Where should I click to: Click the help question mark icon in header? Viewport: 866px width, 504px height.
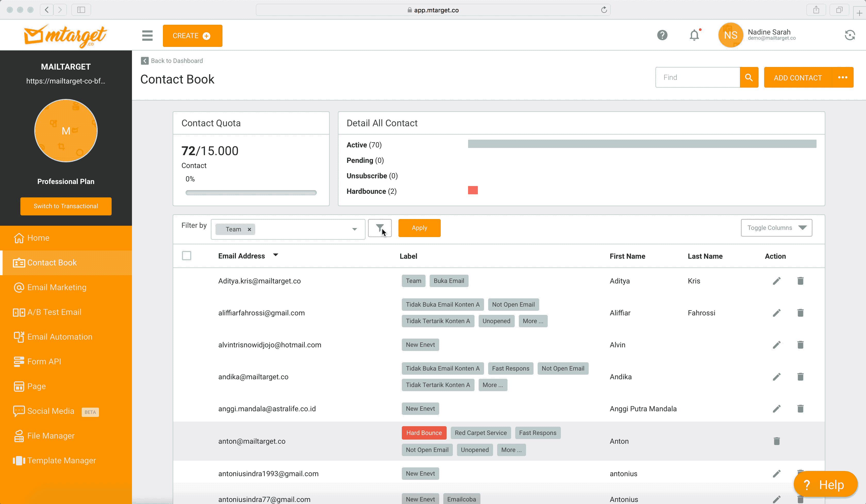coord(662,35)
